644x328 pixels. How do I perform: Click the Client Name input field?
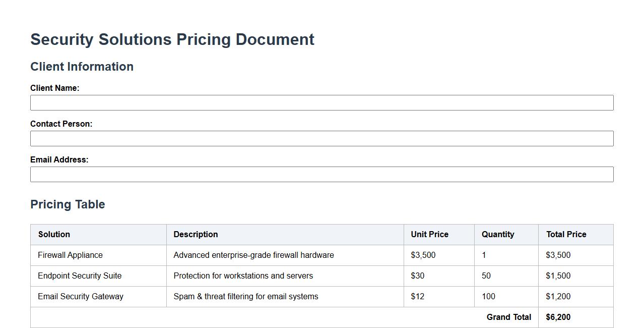point(321,102)
